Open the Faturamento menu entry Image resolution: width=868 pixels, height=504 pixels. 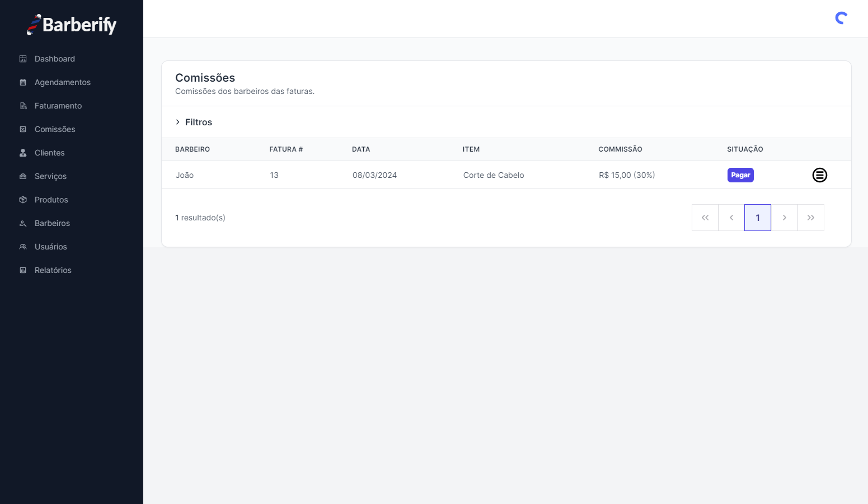[58, 106]
